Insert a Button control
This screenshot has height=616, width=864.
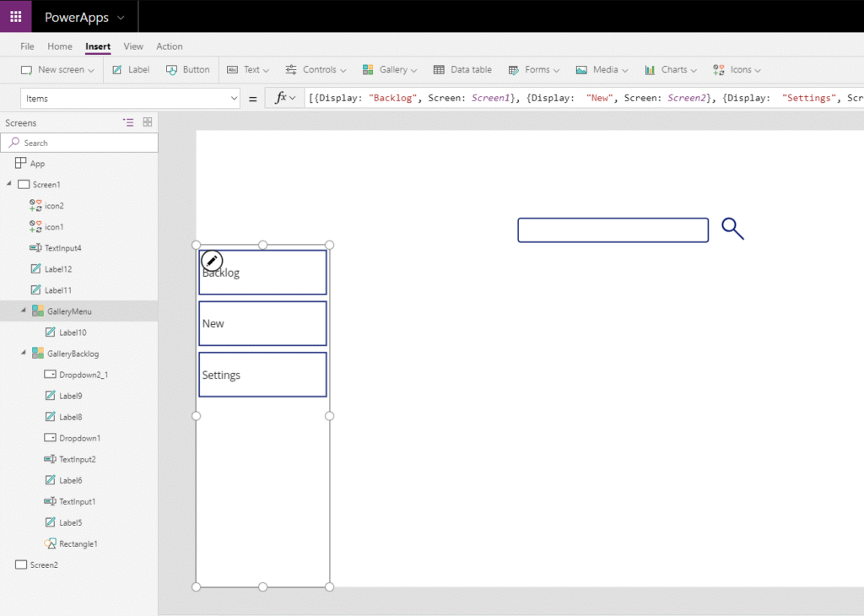coord(188,70)
